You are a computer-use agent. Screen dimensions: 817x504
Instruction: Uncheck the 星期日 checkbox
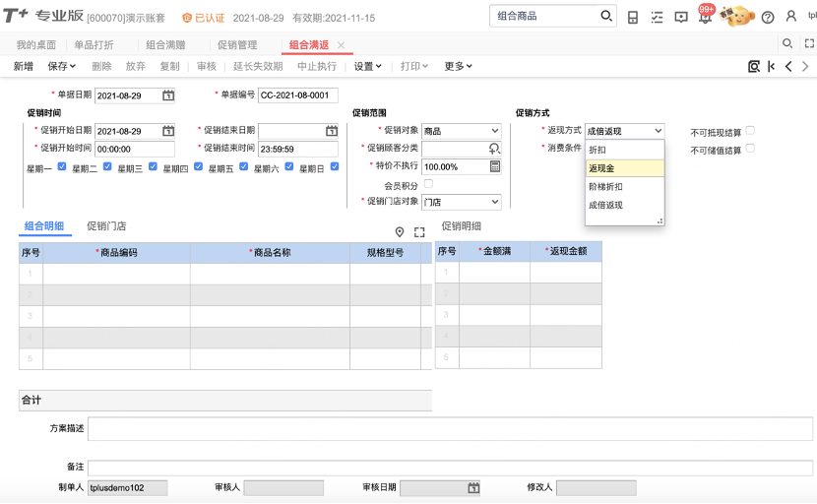click(335, 166)
